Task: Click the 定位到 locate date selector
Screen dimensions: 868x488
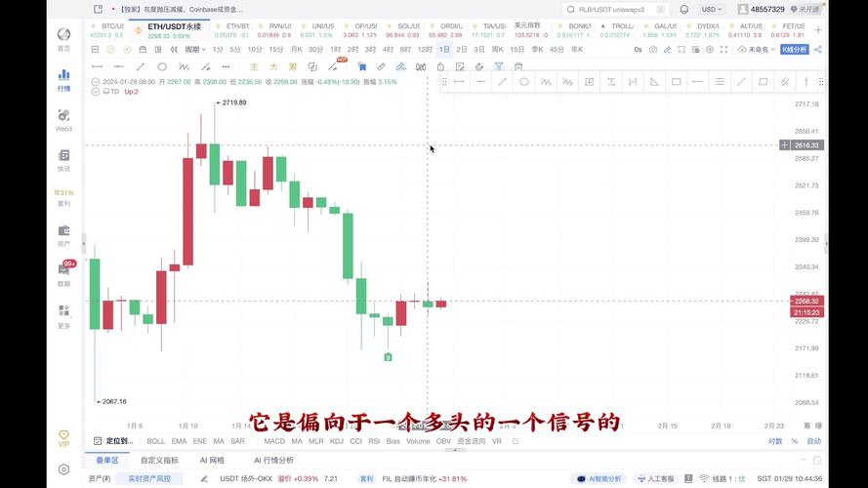Action: 113,441
